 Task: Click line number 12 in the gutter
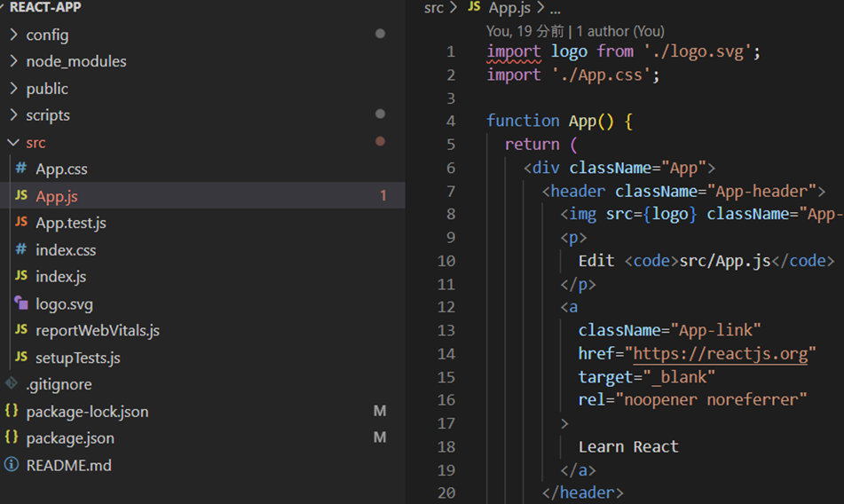click(446, 307)
